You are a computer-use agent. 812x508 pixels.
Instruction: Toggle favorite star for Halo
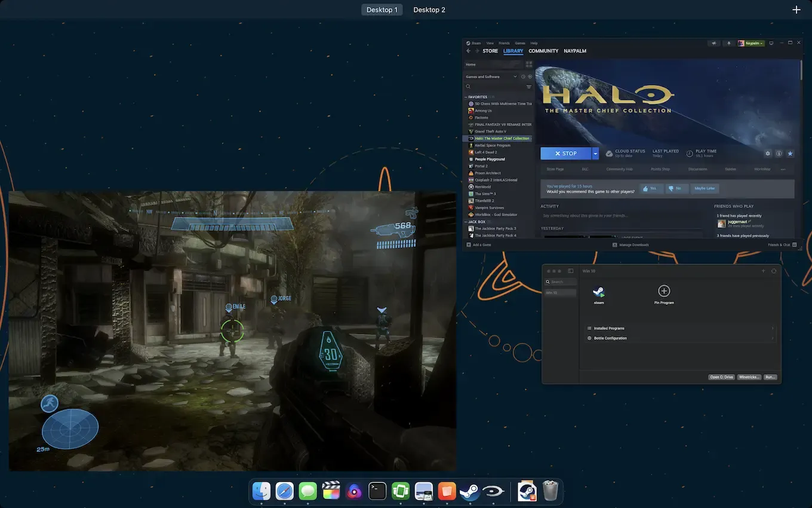click(x=790, y=154)
